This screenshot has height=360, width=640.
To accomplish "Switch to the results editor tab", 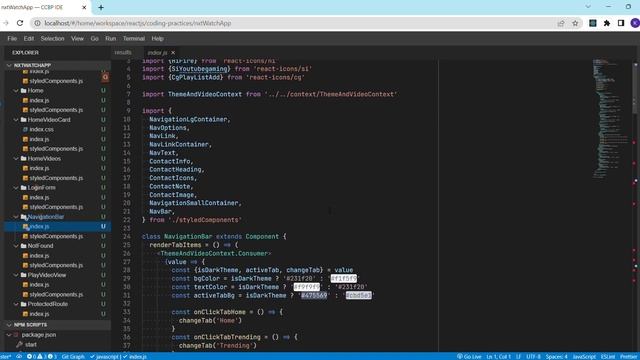I will (123, 53).
